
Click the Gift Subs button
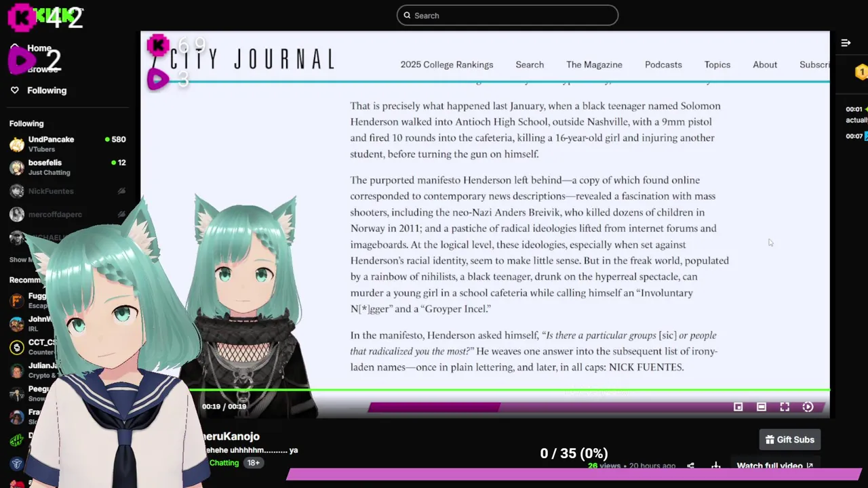click(x=790, y=440)
